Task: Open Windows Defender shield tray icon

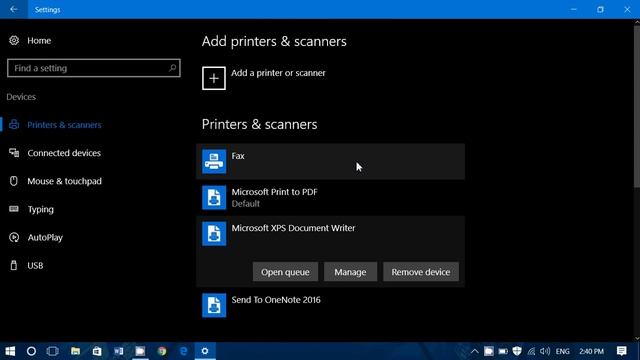Action: click(517, 351)
